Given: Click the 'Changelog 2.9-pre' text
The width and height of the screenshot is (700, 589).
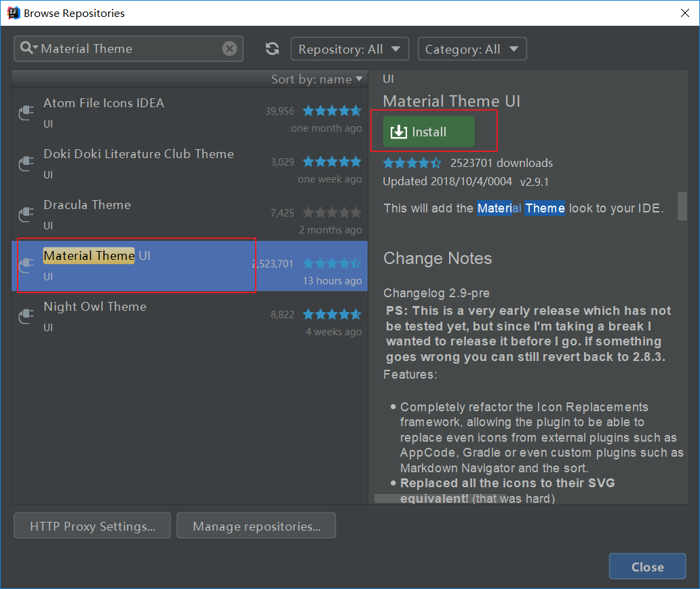Looking at the screenshot, I should [x=437, y=293].
